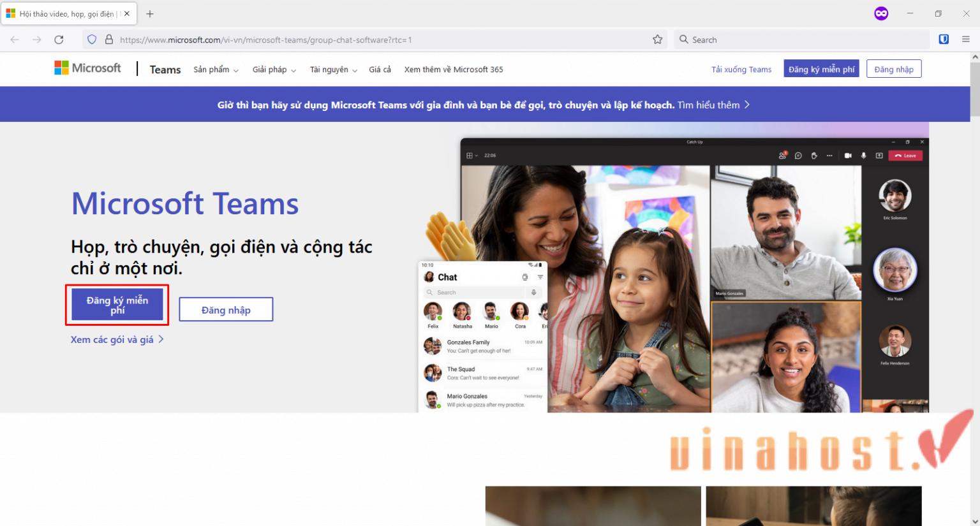Click the chat bubble icon in meeting toolbar

click(x=798, y=156)
